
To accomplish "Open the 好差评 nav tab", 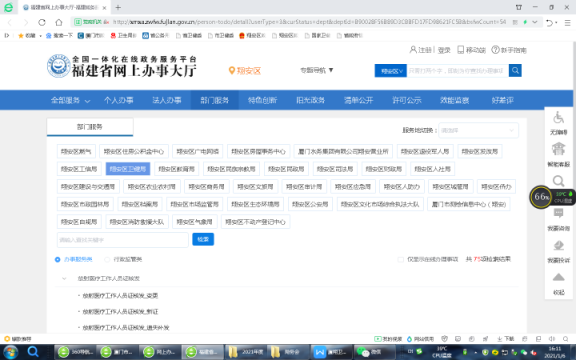I will [x=503, y=100].
